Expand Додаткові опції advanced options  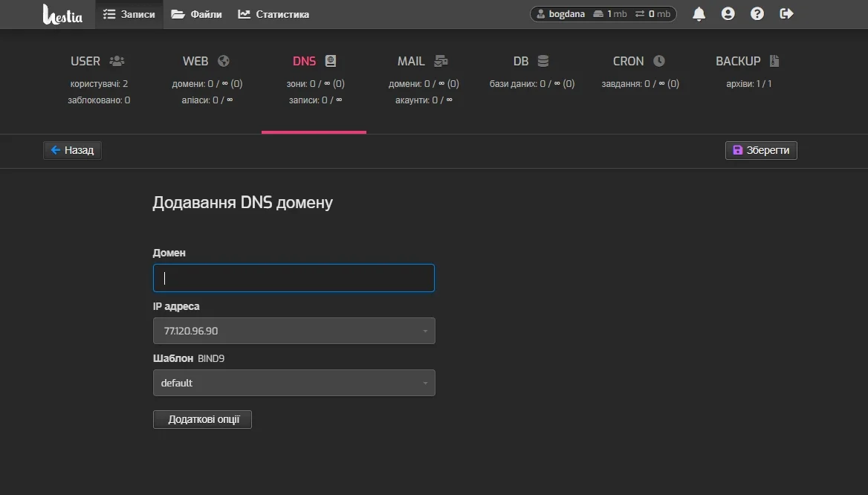[202, 419]
